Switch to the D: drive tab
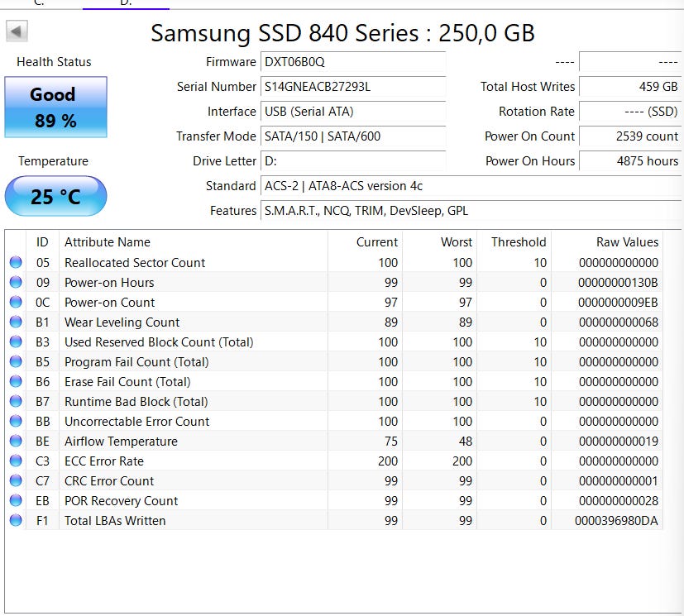This screenshot has height=616, width=684. click(126, 3)
